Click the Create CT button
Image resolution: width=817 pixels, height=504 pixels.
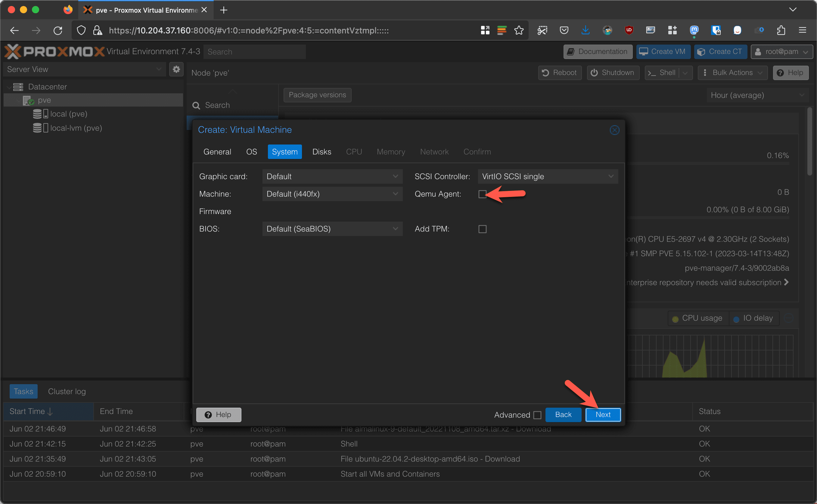(720, 52)
